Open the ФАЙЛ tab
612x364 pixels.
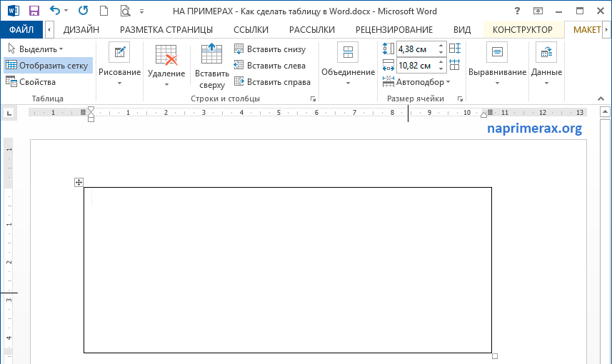21,30
